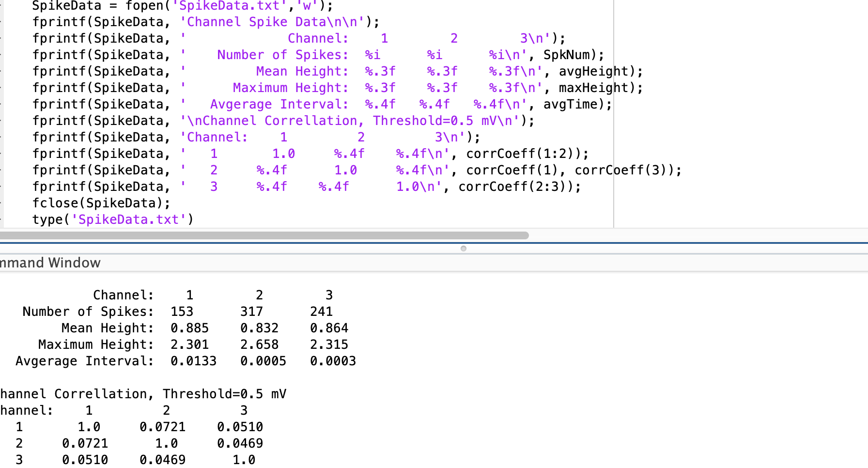
Task: Click the panel divider handle dot
Action: (464, 249)
